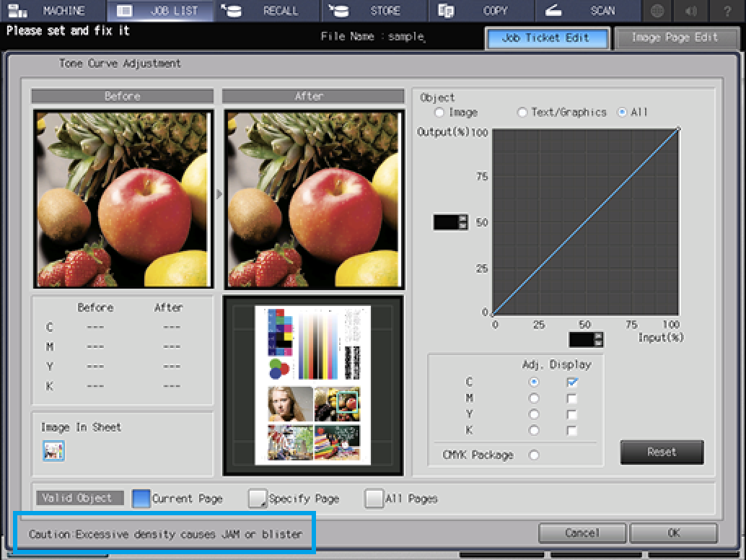
Task: Select the Image In Sheet thumbnail icon
Action: (x=53, y=451)
